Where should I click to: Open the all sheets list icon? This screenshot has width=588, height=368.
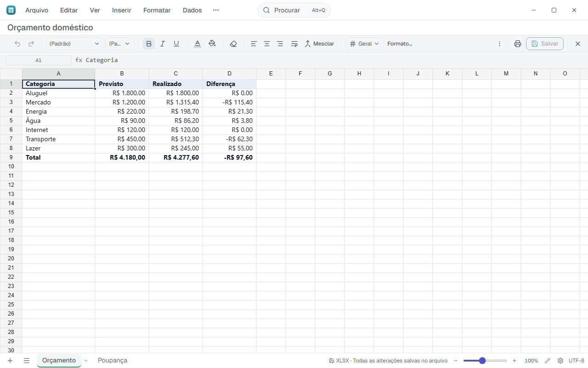tap(27, 361)
